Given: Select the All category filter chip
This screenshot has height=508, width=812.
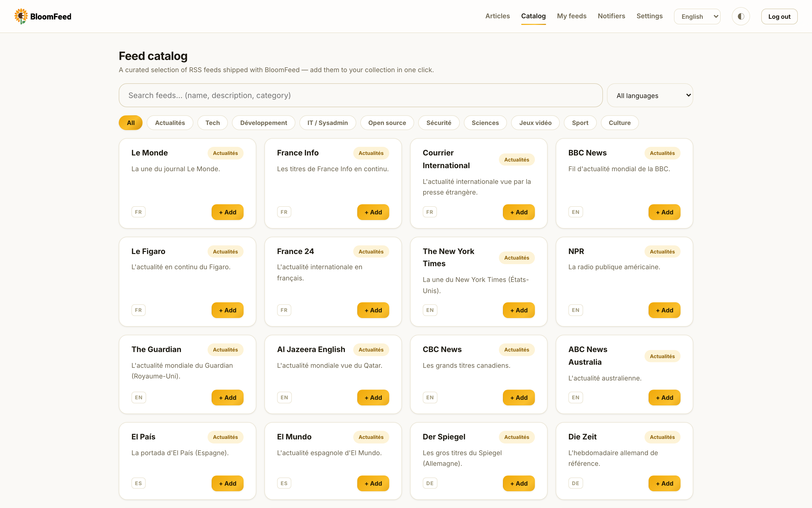Looking at the screenshot, I should point(130,123).
